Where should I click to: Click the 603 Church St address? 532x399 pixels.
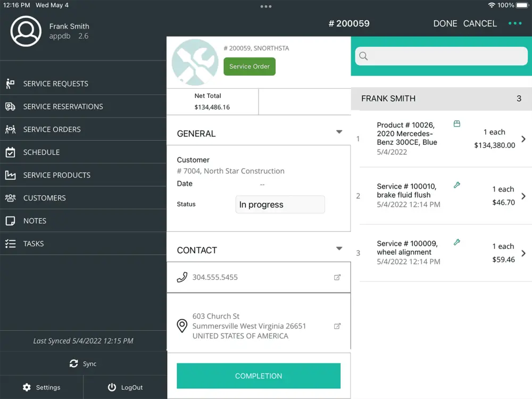pyautogui.click(x=249, y=326)
